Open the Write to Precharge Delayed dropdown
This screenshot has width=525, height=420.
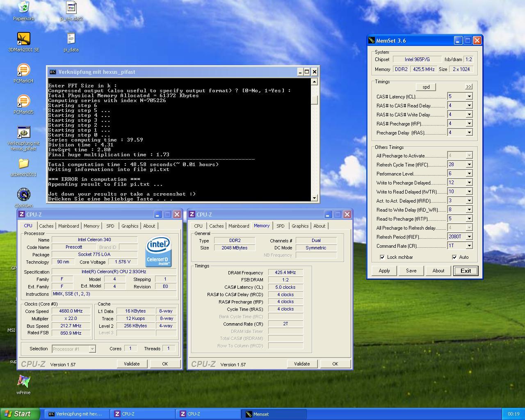coord(469,183)
